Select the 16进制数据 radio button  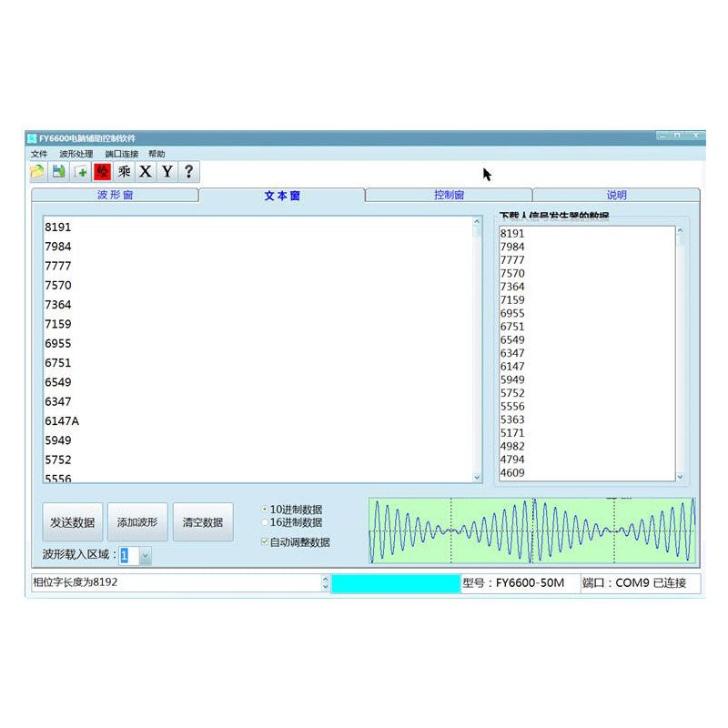pos(265,522)
